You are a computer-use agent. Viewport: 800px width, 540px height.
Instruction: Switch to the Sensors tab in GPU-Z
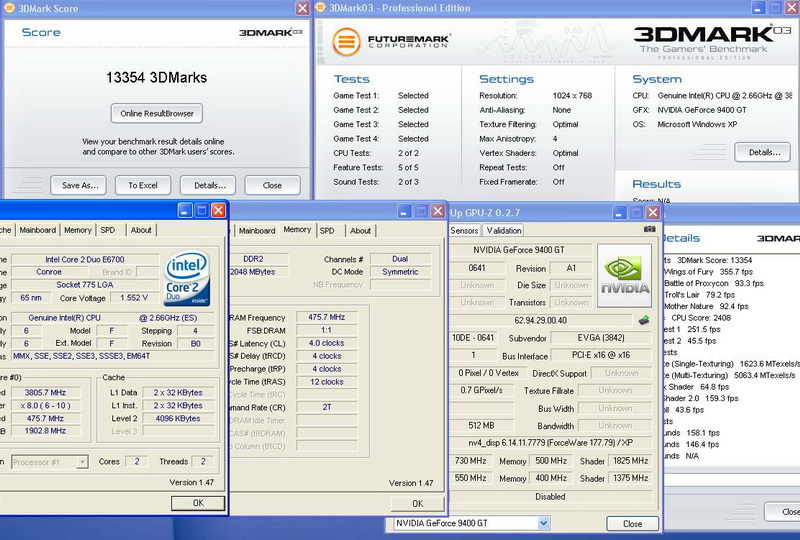pos(464,230)
